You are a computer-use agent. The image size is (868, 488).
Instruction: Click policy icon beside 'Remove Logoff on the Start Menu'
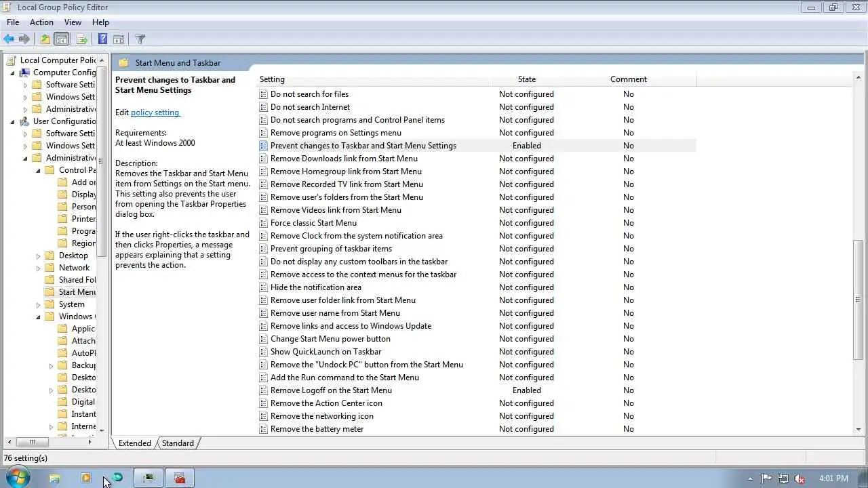(x=264, y=390)
